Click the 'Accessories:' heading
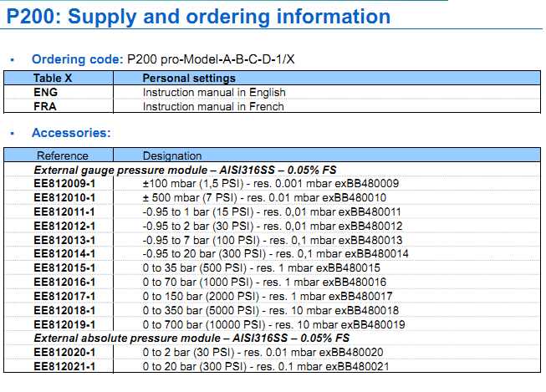 click(x=70, y=133)
